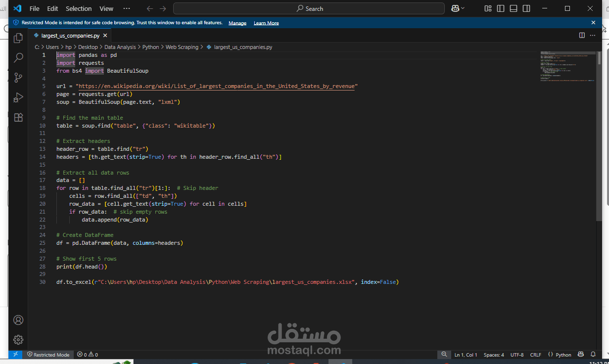Open the Search view in activity bar

click(18, 58)
